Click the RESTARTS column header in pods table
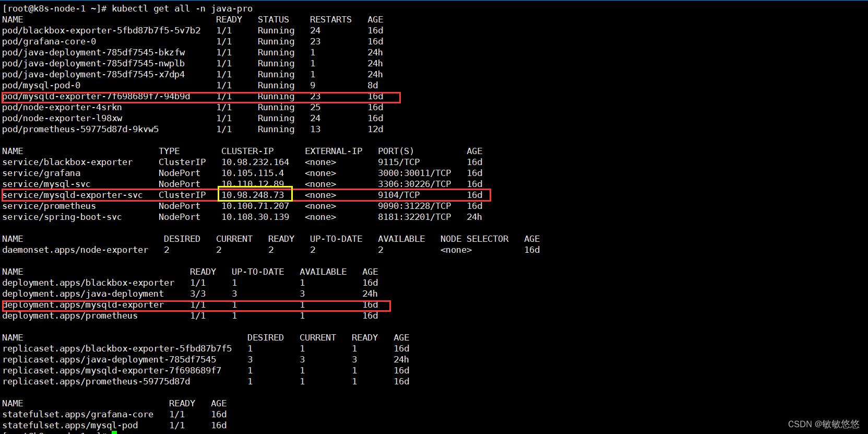 pos(331,19)
